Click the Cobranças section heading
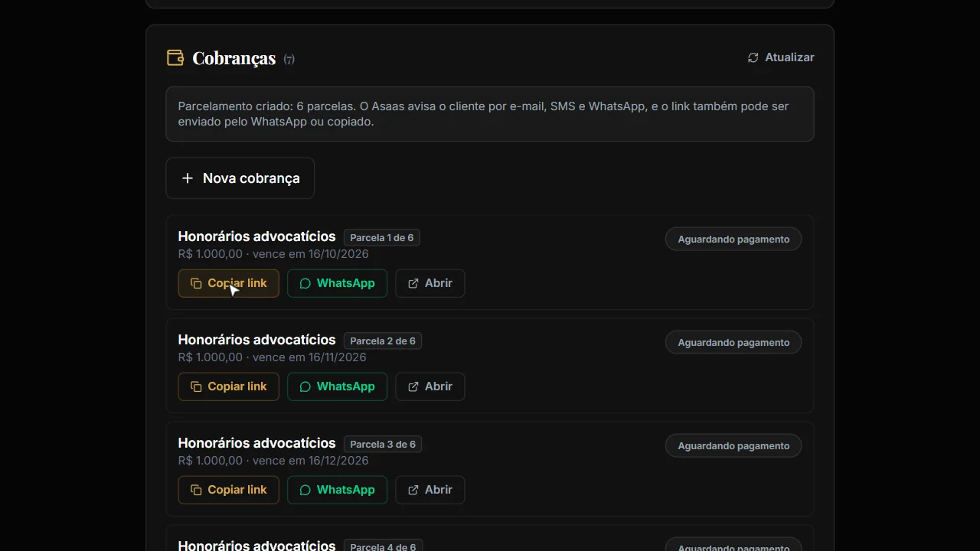Screen dimensions: 980x551 pos(234,58)
